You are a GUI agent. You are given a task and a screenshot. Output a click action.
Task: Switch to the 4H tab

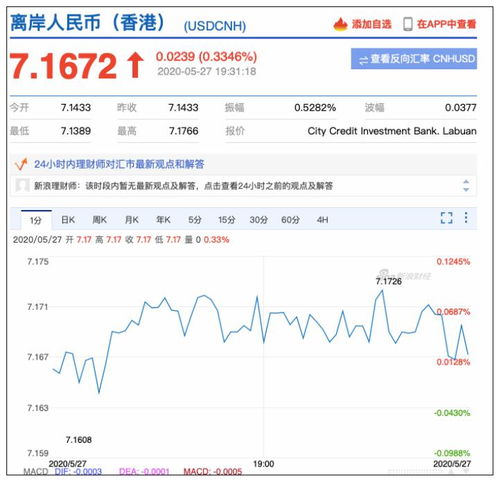pyautogui.click(x=322, y=220)
